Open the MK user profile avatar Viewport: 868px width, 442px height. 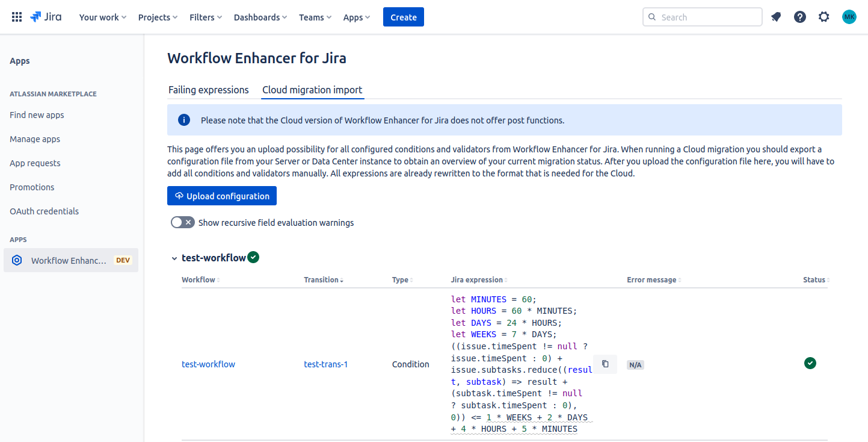point(849,17)
